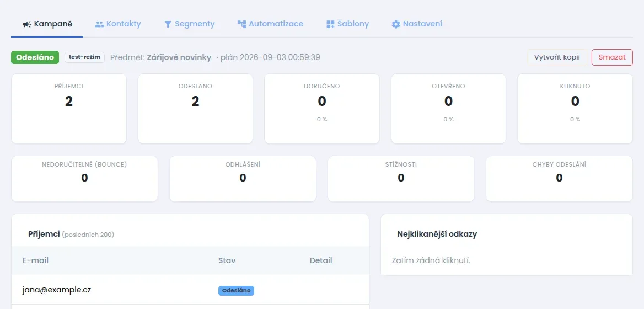Image resolution: width=644 pixels, height=309 pixels.
Task: Click the grid-plus icon beside Šablony
Action: click(331, 24)
